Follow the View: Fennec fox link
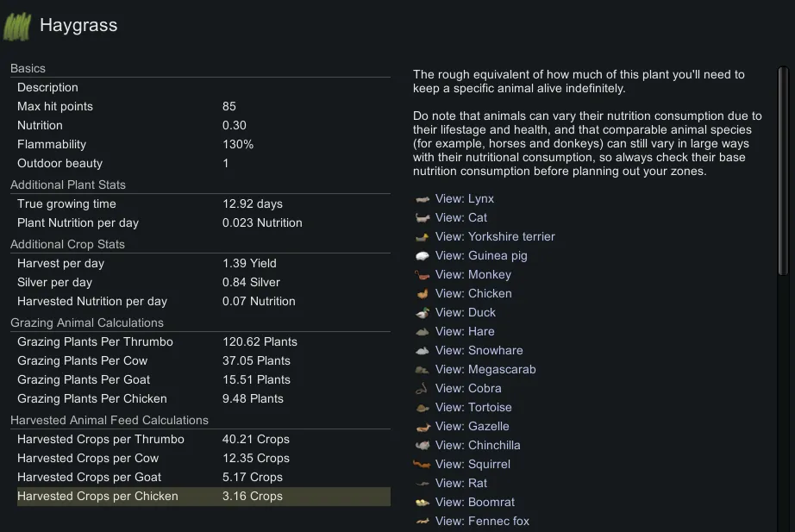 tap(482, 522)
